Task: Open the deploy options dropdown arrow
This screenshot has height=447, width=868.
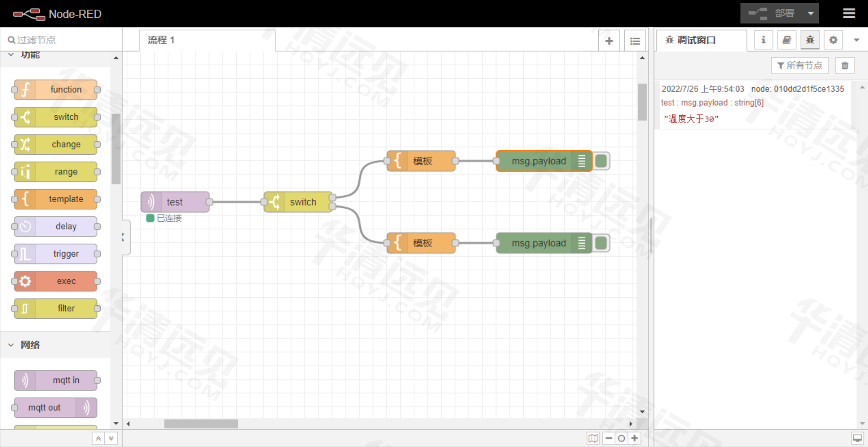Action: click(x=810, y=13)
